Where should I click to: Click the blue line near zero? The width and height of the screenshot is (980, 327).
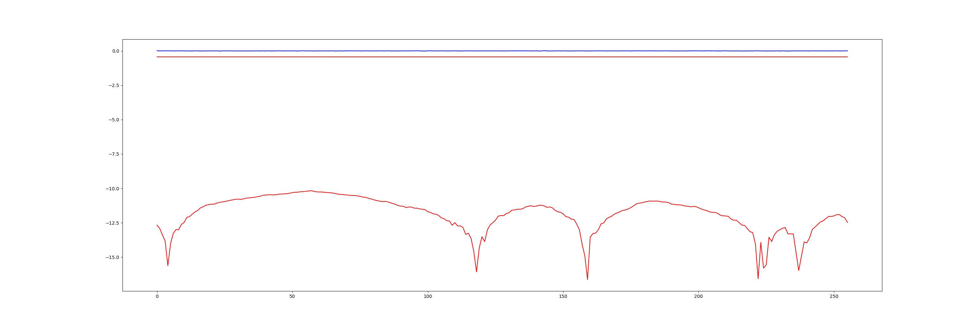[x=502, y=51]
